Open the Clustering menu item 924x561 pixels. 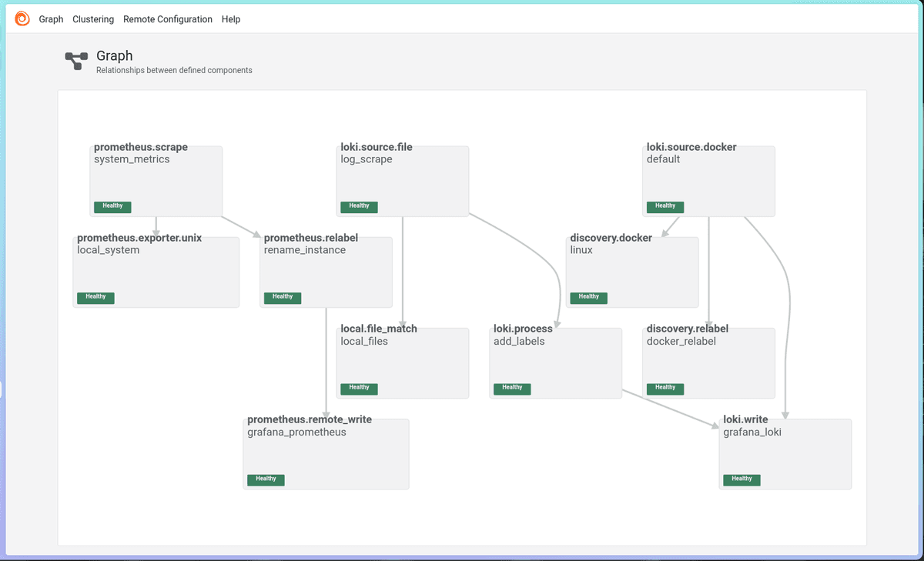coord(93,19)
